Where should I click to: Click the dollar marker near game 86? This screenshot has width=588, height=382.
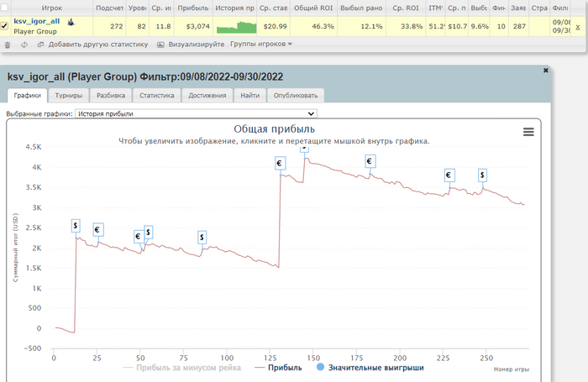pyautogui.click(x=202, y=237)
